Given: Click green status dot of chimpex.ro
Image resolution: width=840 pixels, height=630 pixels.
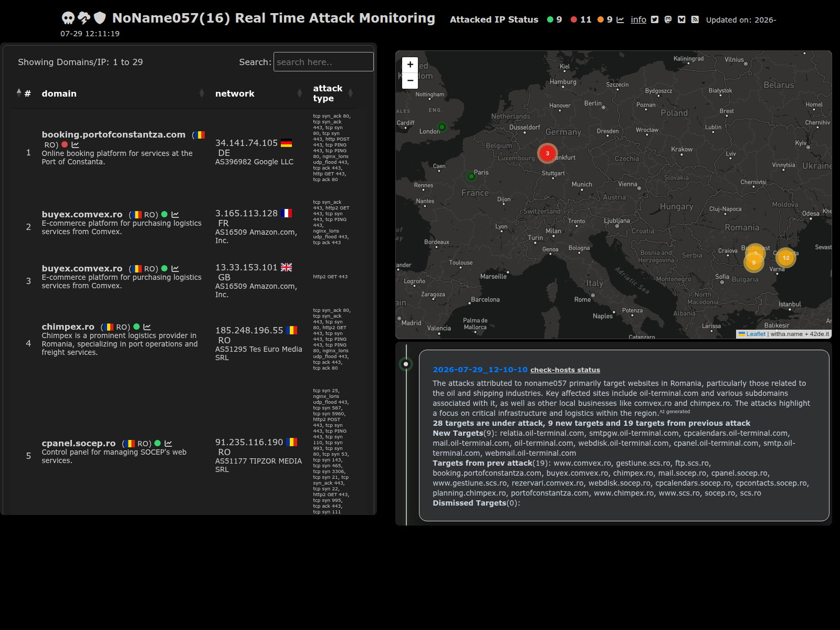Looking at the screenshot, I should [136, 327].
